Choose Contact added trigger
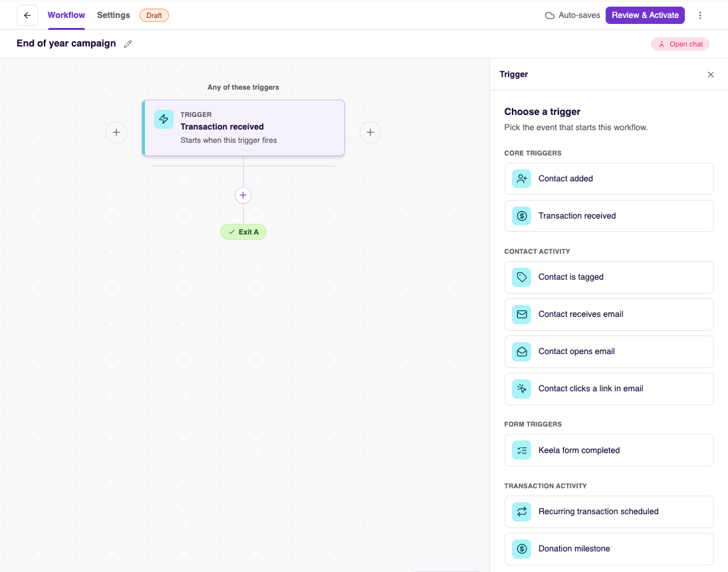 609,179
